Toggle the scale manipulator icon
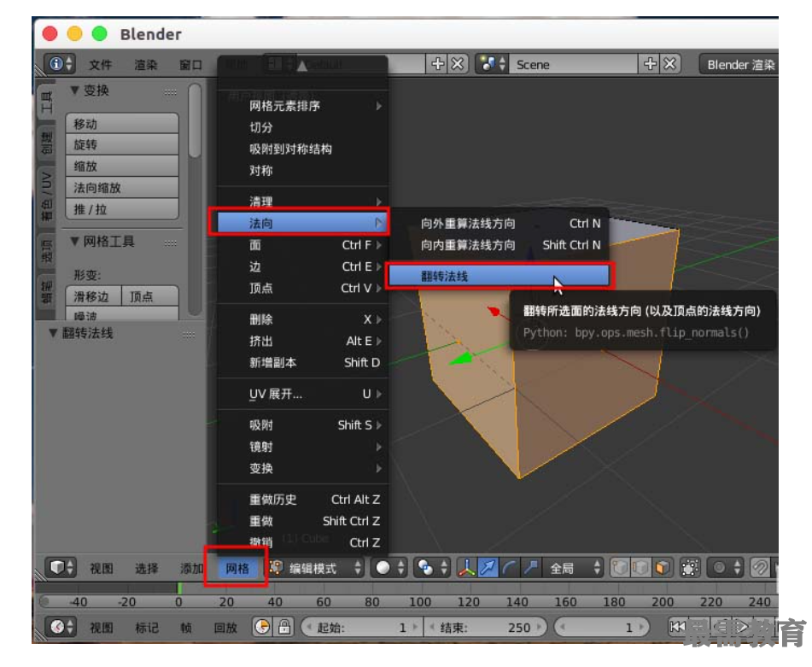Screen dimensions: 812x667 tap(530, 568)
